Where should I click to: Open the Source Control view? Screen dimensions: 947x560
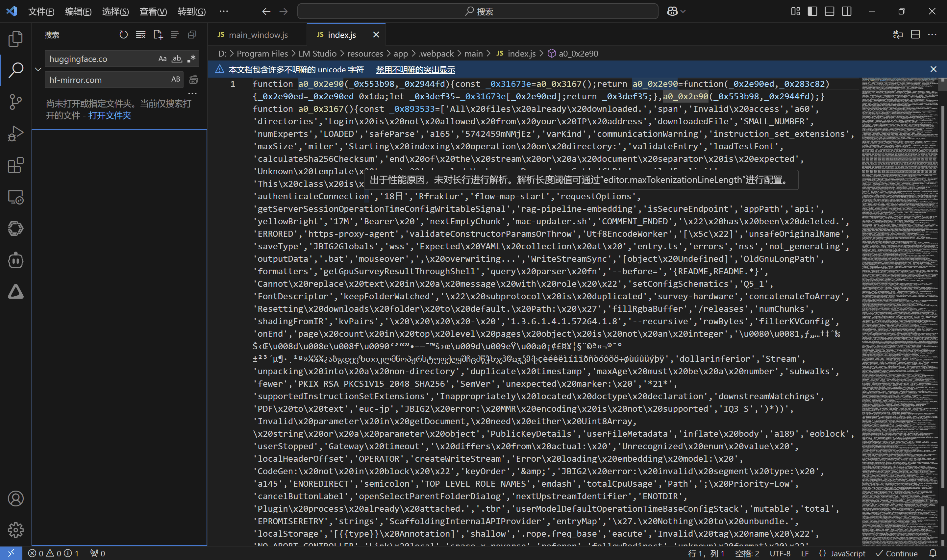pyautogui.click(x=15, y=102)
